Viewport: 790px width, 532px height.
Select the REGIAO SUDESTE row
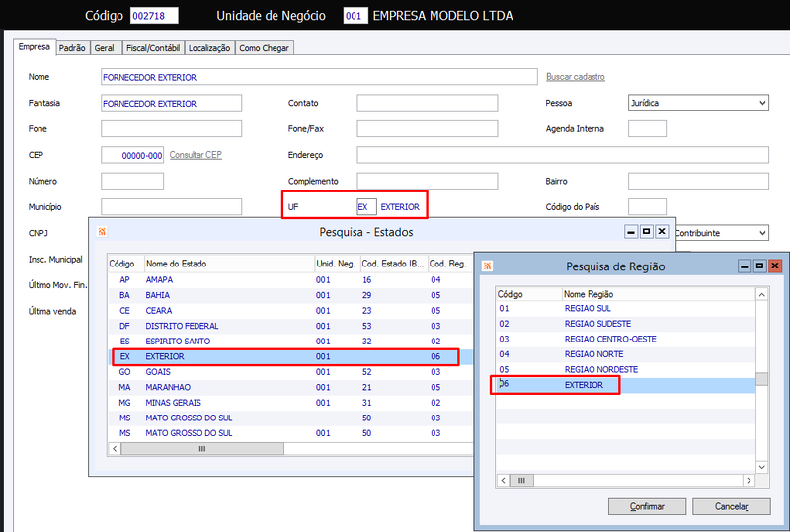pos(625,324)
